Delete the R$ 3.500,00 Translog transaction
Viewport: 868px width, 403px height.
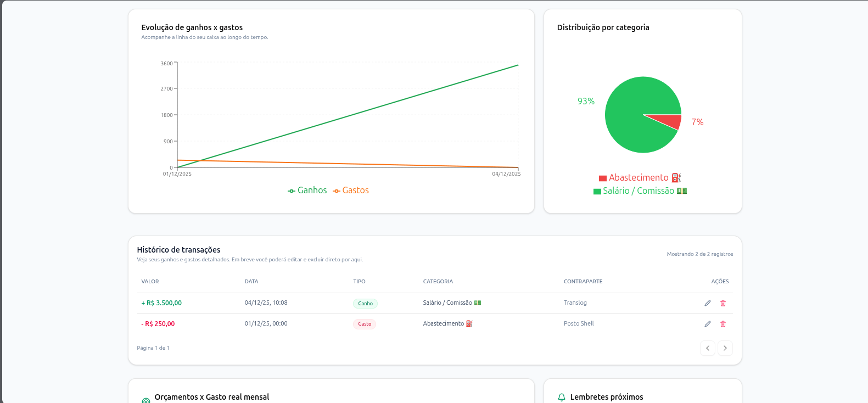[723, 303]
